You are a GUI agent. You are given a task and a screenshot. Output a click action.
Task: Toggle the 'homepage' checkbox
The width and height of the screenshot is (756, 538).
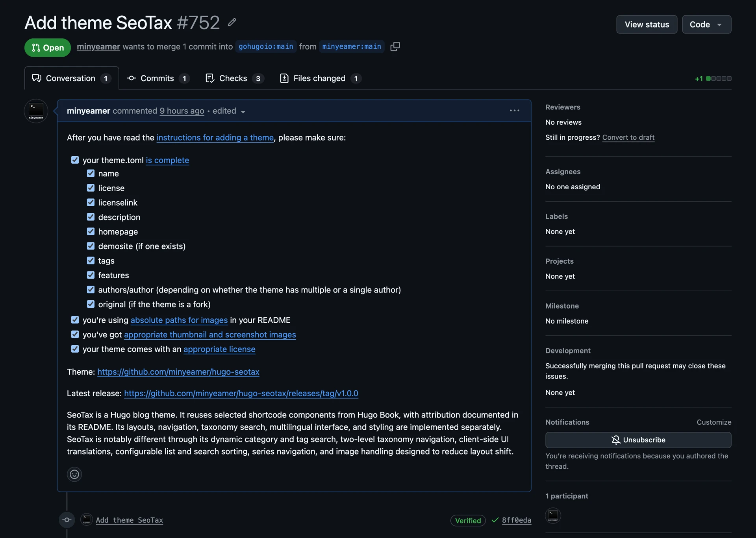(x=91, y=231)
